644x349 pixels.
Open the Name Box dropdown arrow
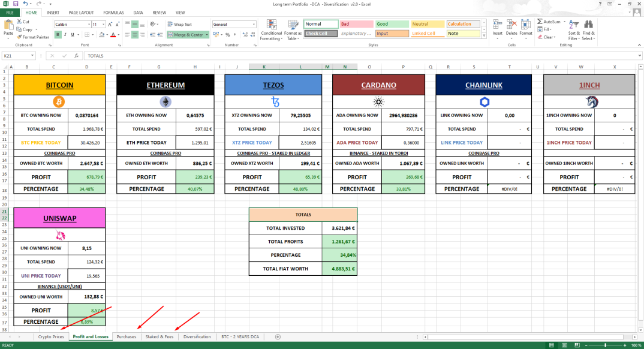pos(32,56)
